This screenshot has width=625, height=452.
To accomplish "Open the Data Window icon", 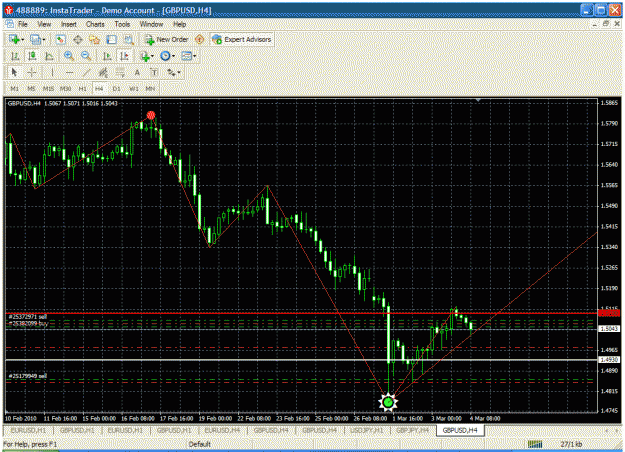I will coord(78,39).
